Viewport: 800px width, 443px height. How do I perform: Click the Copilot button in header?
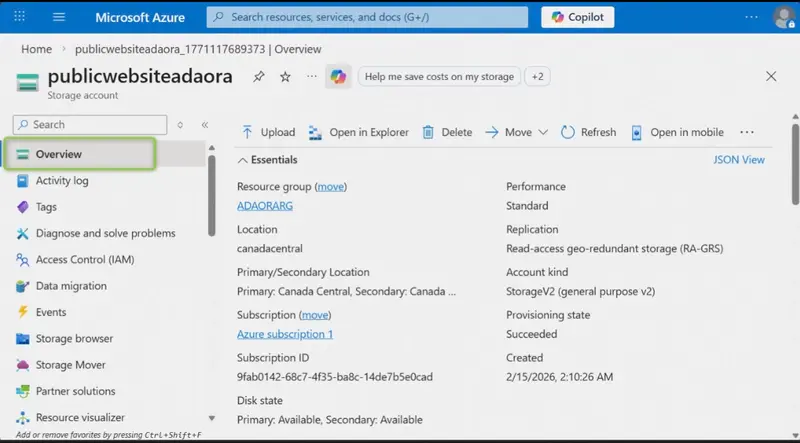pos(578,17)
